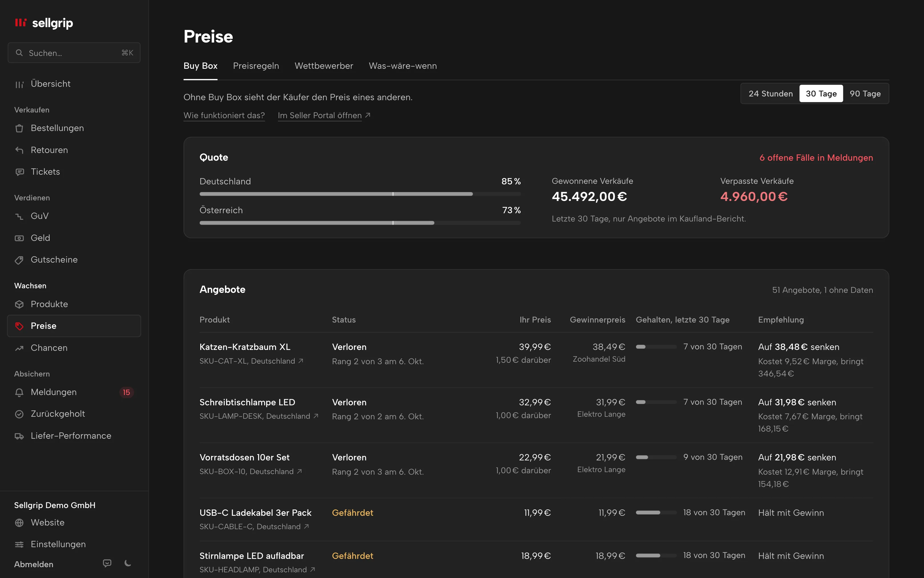Click the sellgrip logo
This screenshot has height=578, width=924.
44,23
